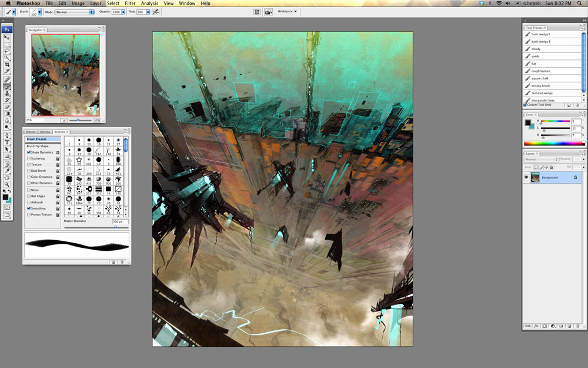Open the Flow slider arrow
The image size is (588, 368).
(x=148, y=12)
